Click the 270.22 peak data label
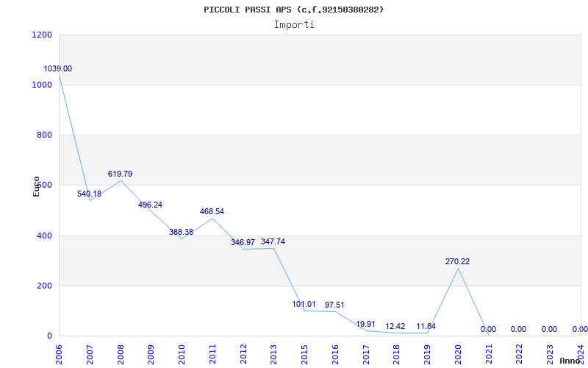588x368 pixels. pos(457,261)
